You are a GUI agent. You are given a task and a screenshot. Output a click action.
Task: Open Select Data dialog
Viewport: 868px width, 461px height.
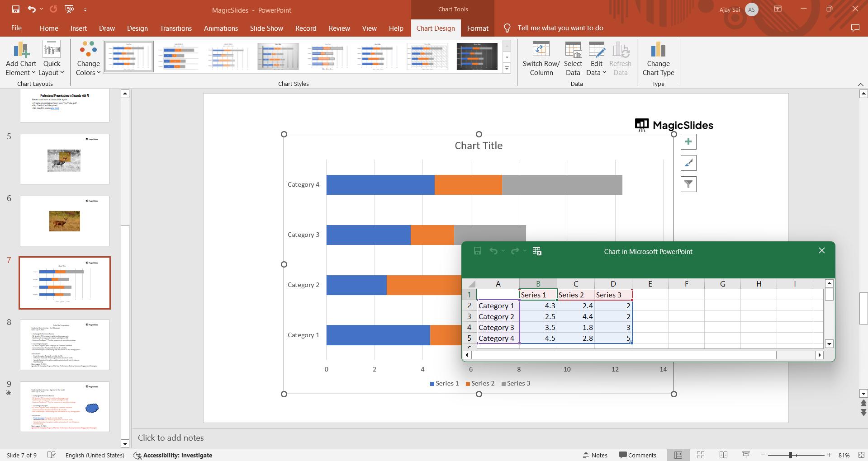pos(573,59)
